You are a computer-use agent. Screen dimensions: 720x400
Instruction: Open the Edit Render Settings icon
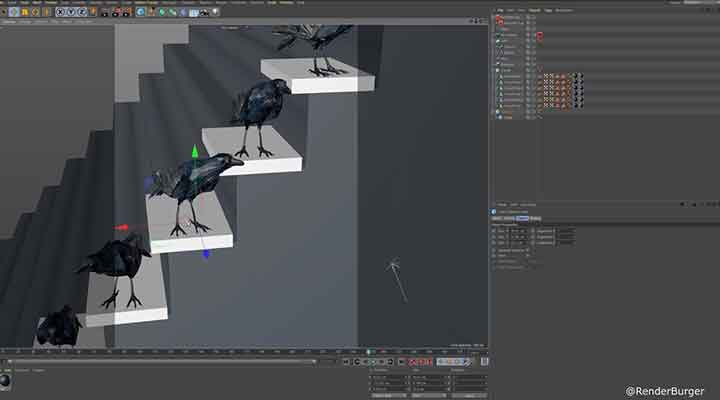pos(127,12)
